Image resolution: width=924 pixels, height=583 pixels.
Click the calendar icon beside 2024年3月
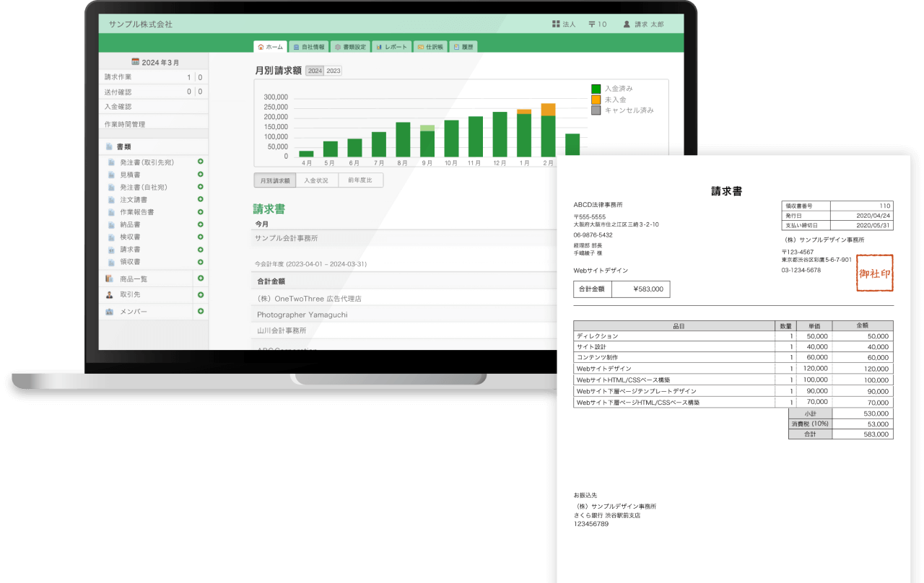pyautogui.click(x=135, y=62)
